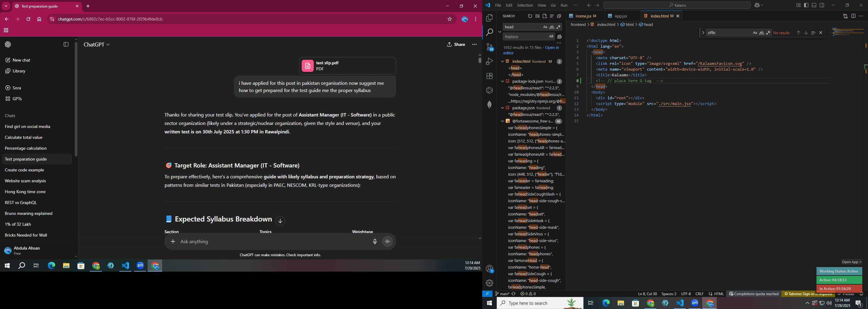Toggle bottom panel visibility in VS Code

[x=814, y=5]
